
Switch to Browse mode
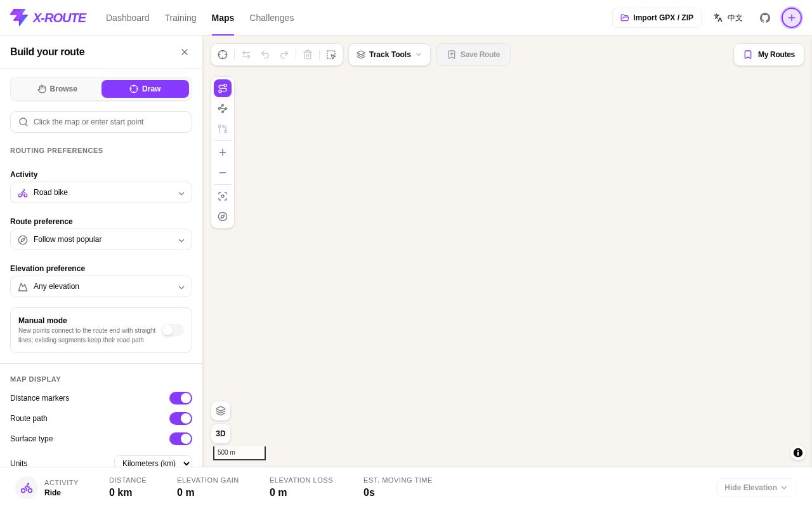click(57, 89)
